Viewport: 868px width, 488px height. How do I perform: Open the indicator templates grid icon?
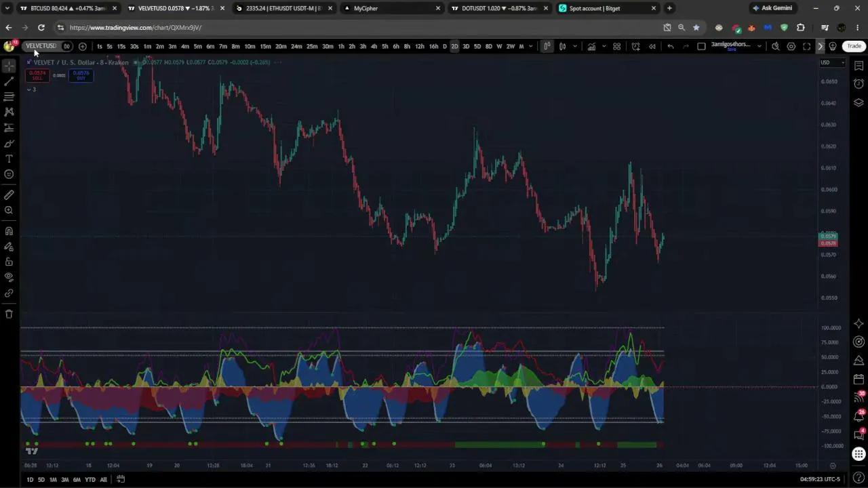[617, 46]
